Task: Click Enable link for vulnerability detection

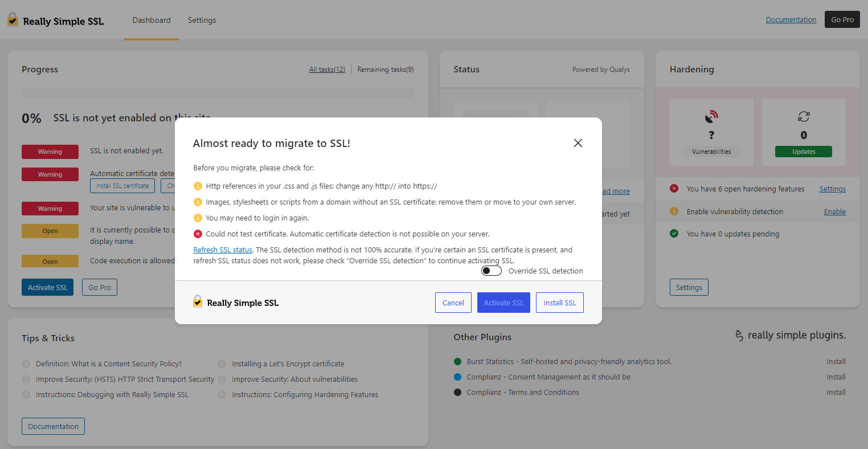Action: pyautogui.click(x=835, y=211)
